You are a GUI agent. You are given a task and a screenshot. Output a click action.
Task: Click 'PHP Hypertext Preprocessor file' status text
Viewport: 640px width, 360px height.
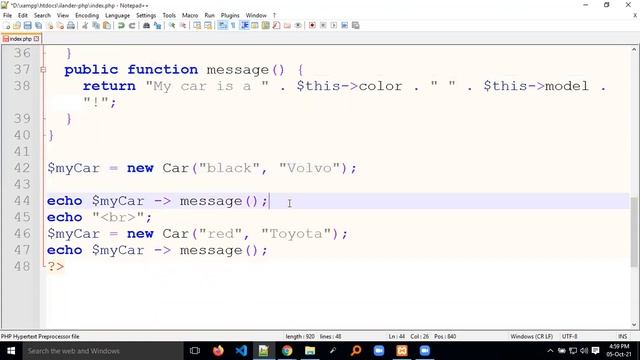click(40, 336)
